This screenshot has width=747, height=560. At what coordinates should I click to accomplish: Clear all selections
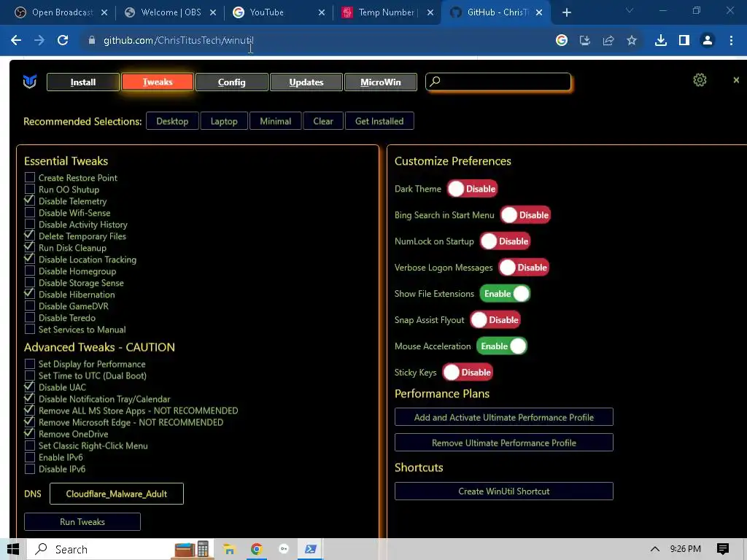click(323, 121)
